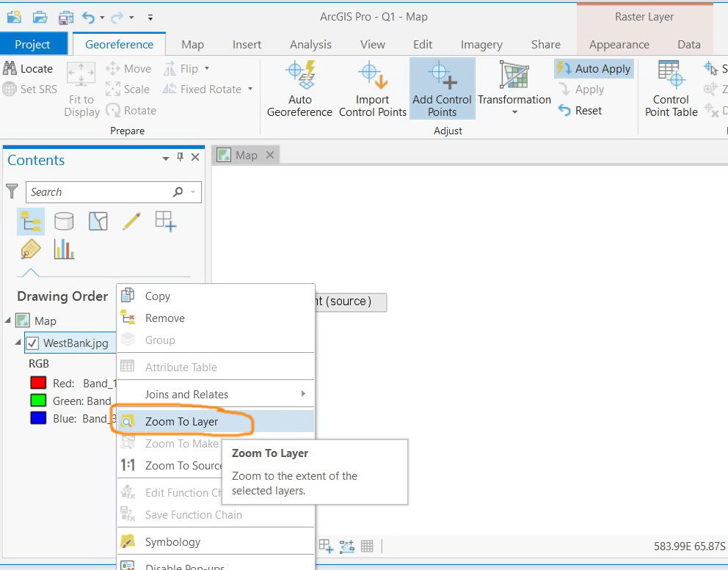The height and width of the screenshot is (570, 728).
Task: Open the Project tab
Action: click(x=32, y=45)
